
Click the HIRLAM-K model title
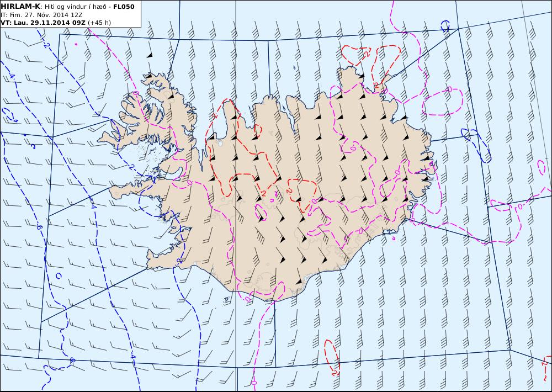click(20, 7)
